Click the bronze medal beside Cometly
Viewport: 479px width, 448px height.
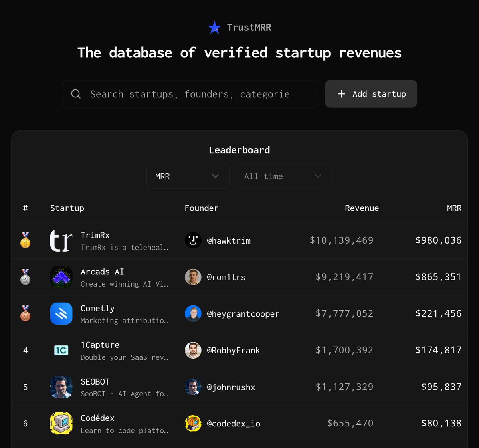[x=25, y=313]
